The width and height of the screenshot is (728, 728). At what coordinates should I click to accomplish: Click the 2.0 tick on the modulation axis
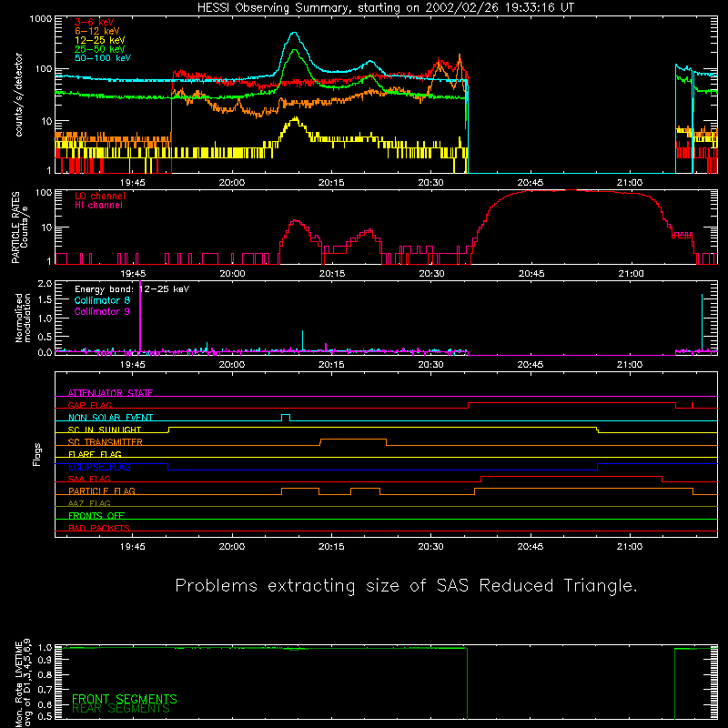(45, 284)
